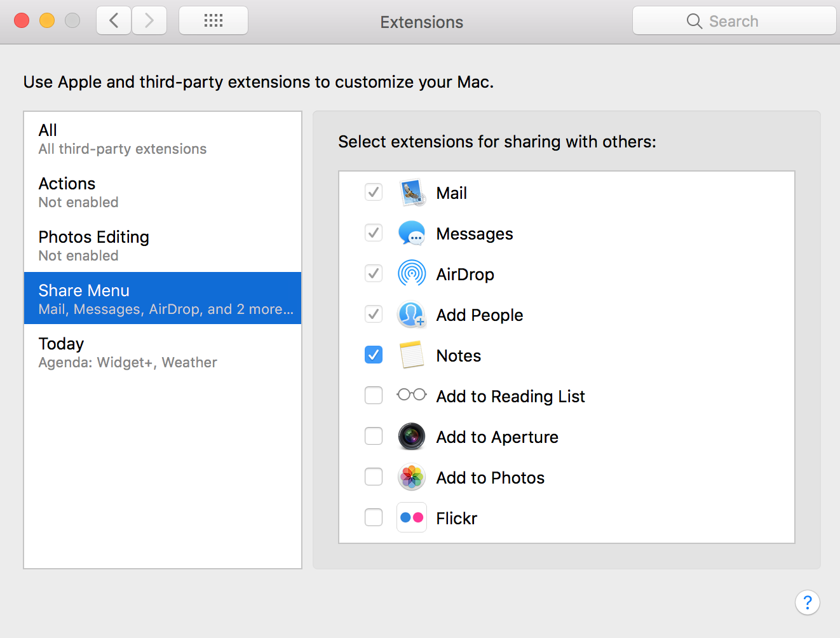Viewport: 840px width, 638px height.
Task: Disable the Notes sharing extension
Action: [x=374, y=355]
